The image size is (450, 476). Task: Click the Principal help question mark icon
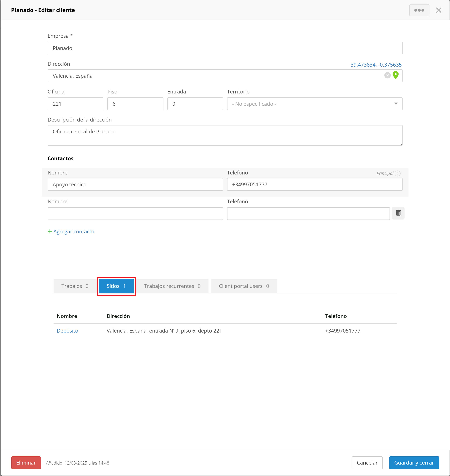pos(397,173)
